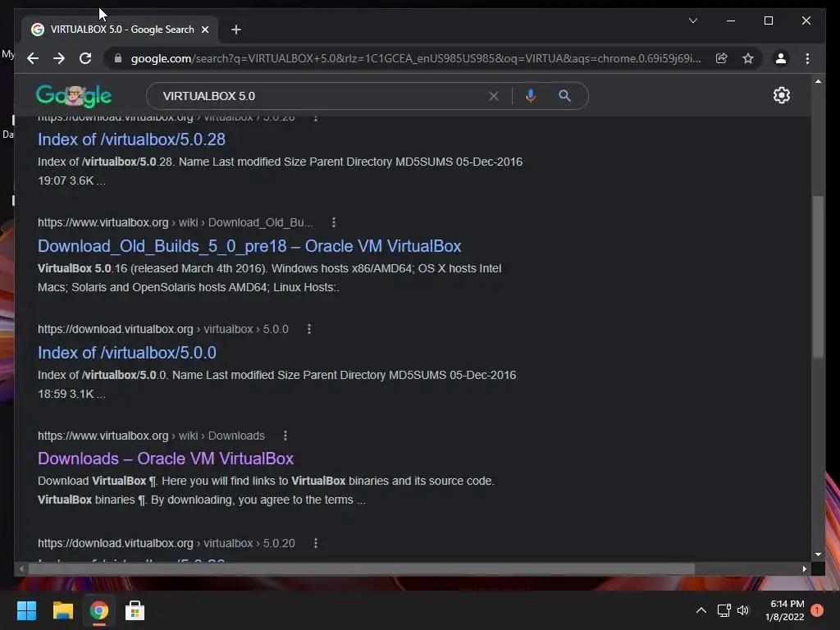Click the address bar URL

pyautogui.click(x=416, y=58)
